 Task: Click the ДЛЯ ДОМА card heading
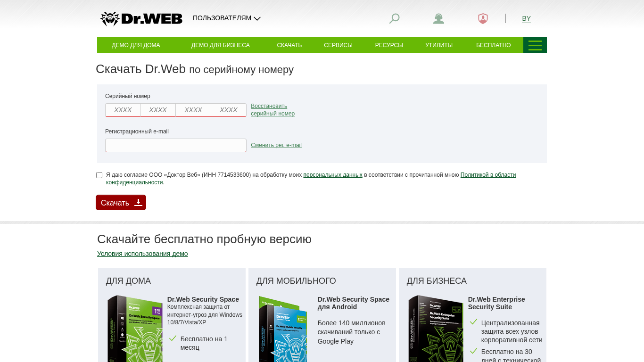[x=128, y=281]
